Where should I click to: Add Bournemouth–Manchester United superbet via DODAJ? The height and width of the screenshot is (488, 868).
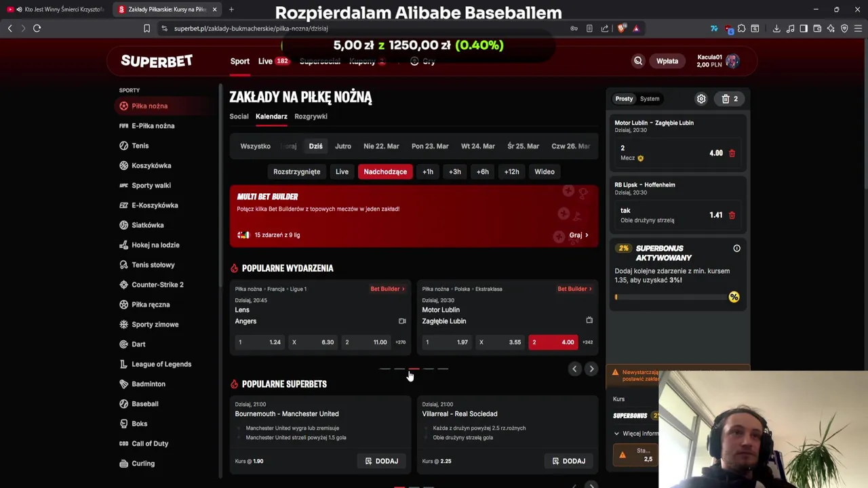click(x=382, y=461)
